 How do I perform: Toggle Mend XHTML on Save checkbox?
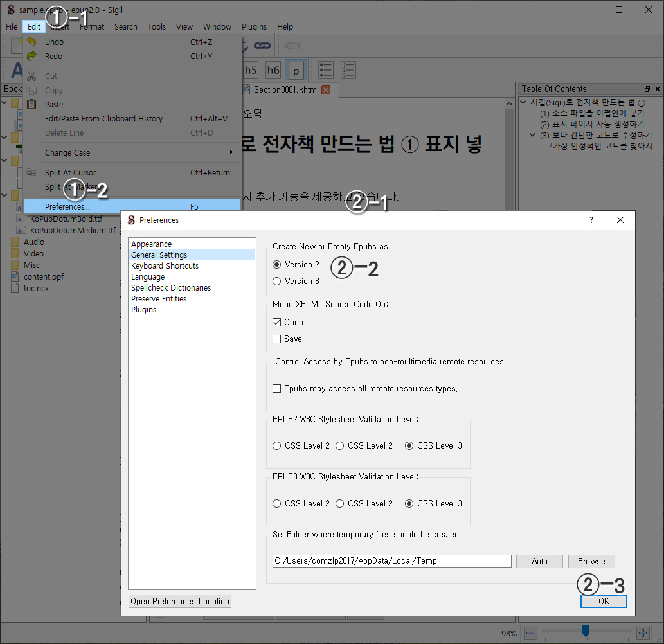277,339
